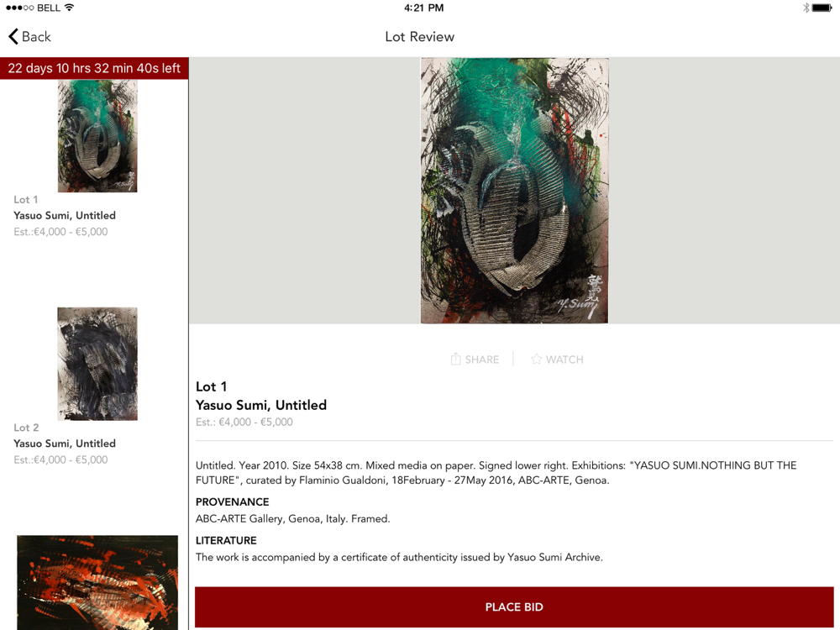Toggle the Watch star icon
The width and height of the screenshot is (840, 630).
point(536,359)
